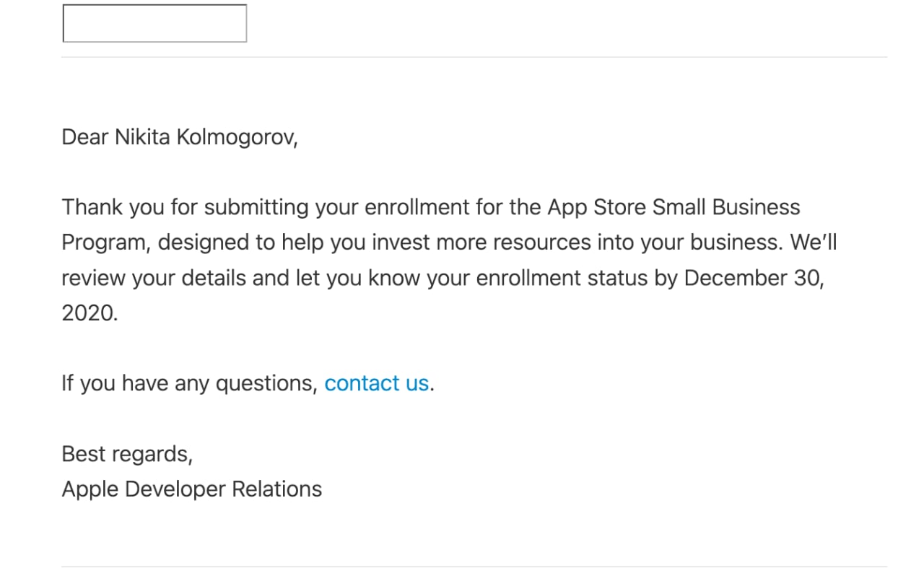924x568 pixels.
Task: Click the words App Store Small Business
Action: coord(674,207)
